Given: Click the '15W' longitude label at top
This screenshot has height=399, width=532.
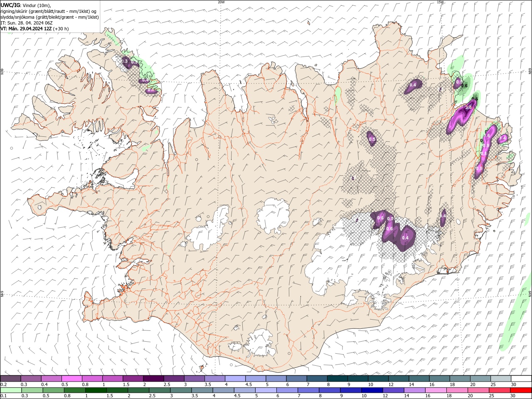Looking at the screenshot, I should pyautogui.click(x=440, y=2).
